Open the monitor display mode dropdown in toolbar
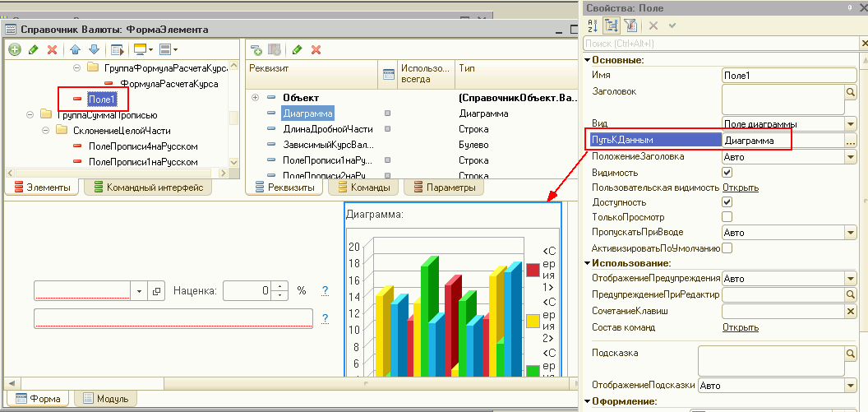The width and height of the screenshot is (868, 412). 143,50
